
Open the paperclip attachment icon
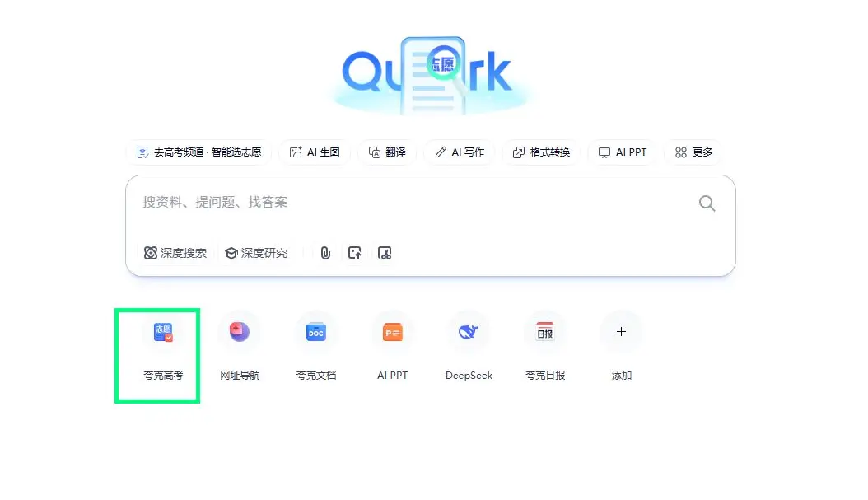point(325,253)
